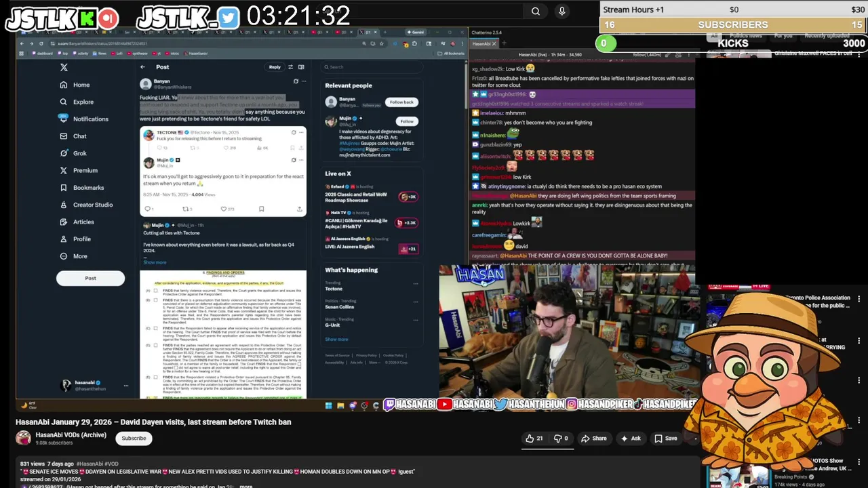The width and height of the screenshot is (868, 488).
Task: Open the G-Unit music trending topic
Action: (332, 324)
